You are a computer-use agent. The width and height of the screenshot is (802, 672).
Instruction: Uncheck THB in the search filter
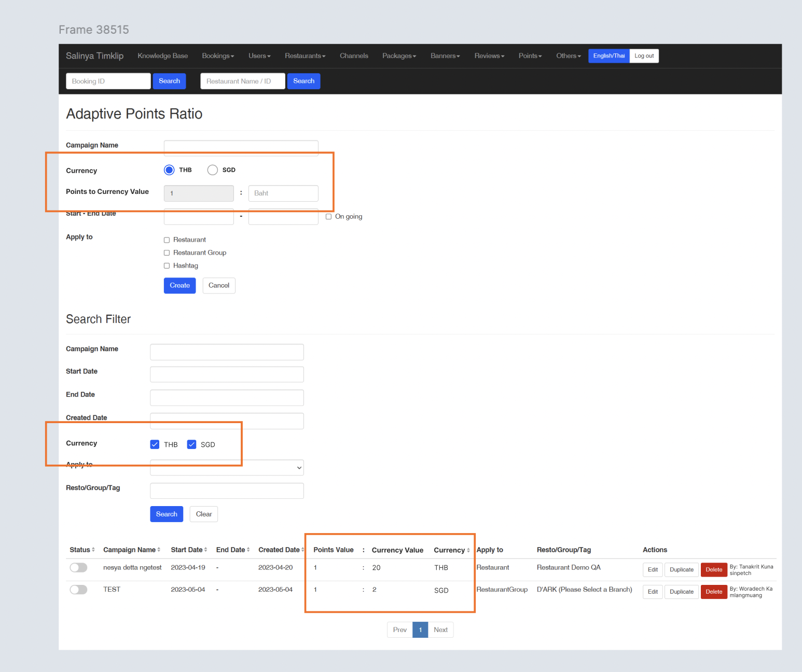coord(155,444)
